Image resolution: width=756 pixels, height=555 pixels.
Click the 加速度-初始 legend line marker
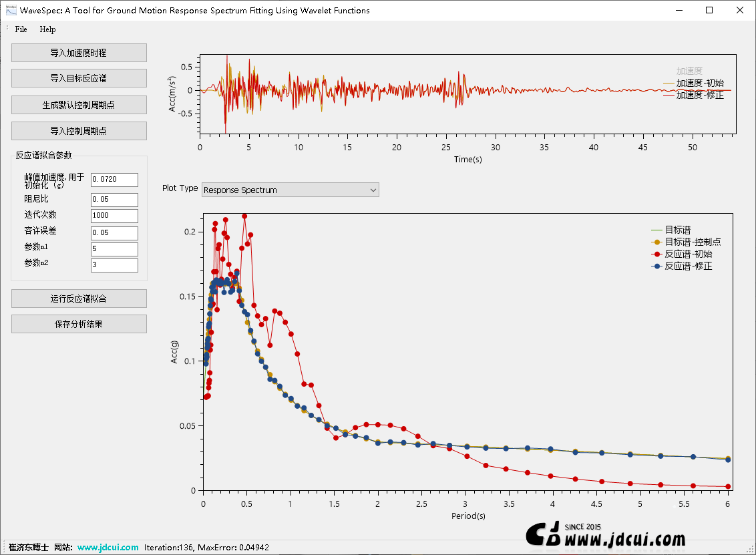click(x=669, y=83)
